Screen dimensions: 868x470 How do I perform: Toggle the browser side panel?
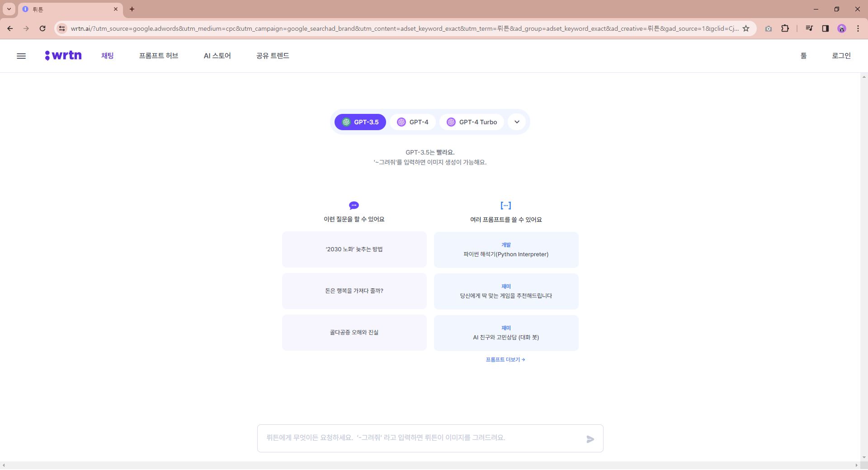pos(825,28)
